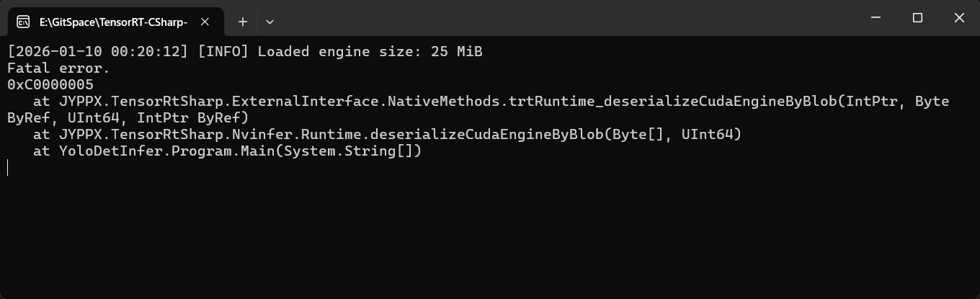This screenshot has height=299, width=980.
Task: Click the 'ByRef, UInt64, IntPtr ByRef)' line
Action: 128,118
